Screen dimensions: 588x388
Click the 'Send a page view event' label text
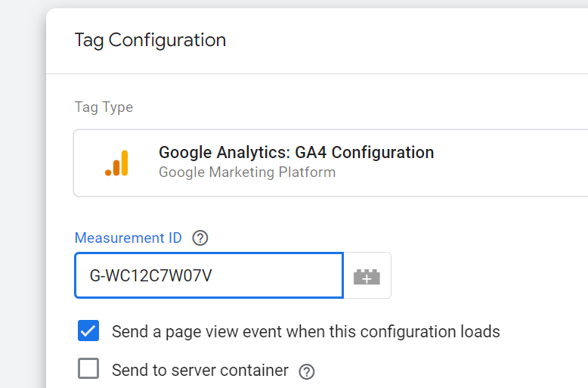pos(306,332)
